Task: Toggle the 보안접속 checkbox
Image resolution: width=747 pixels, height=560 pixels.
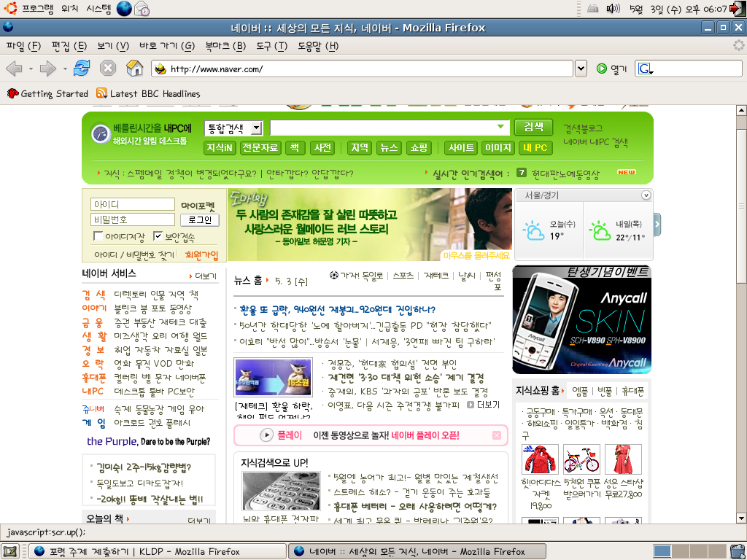Action: point(158,236)
